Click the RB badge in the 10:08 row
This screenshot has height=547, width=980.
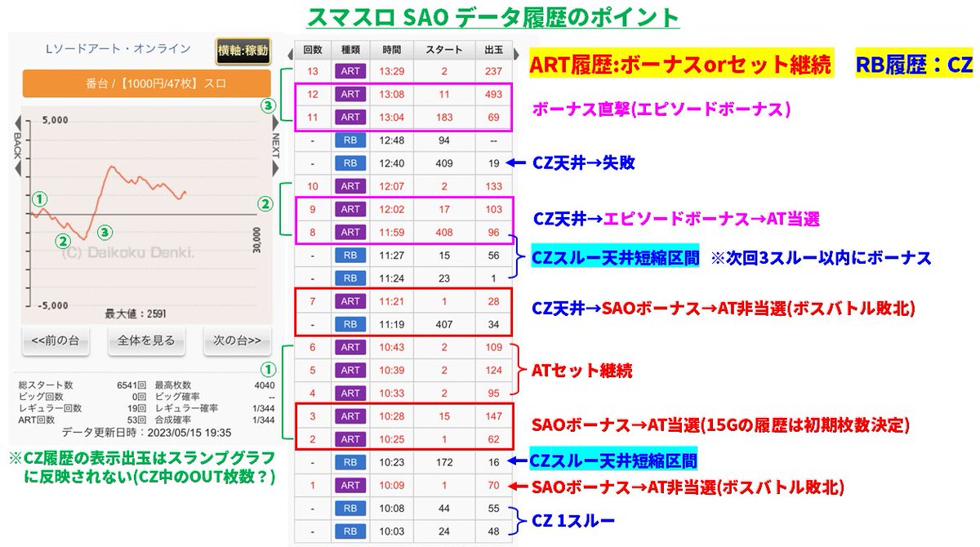[x=351, y=508]
